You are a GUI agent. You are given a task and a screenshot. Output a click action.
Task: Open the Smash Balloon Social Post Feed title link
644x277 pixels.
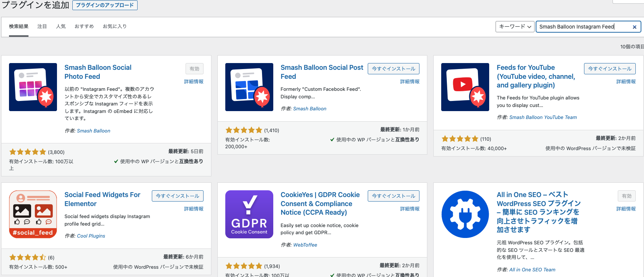coord(322,72)
